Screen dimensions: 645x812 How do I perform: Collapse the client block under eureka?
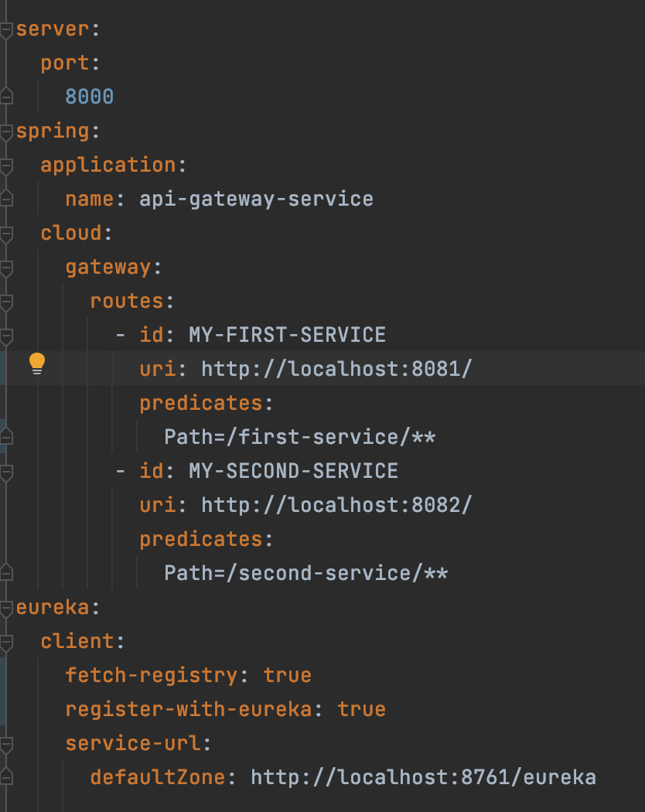coord(6,641)
